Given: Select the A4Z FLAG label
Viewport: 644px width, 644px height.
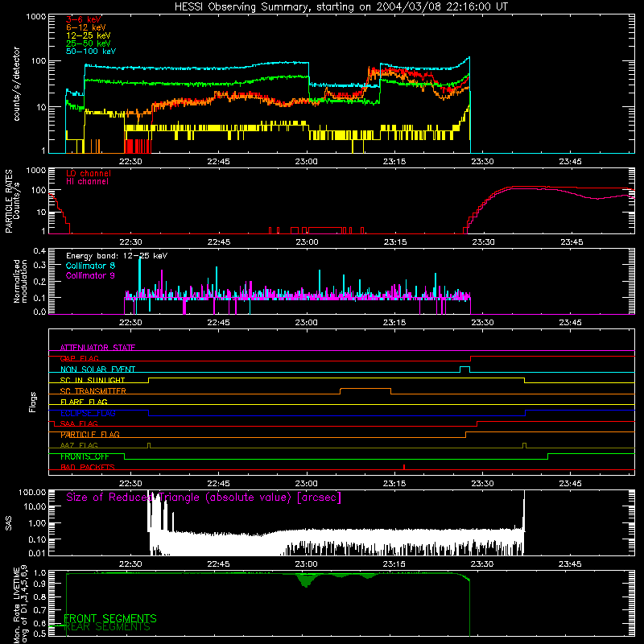Looking at the screenshot, I should [x=79, y=445].
